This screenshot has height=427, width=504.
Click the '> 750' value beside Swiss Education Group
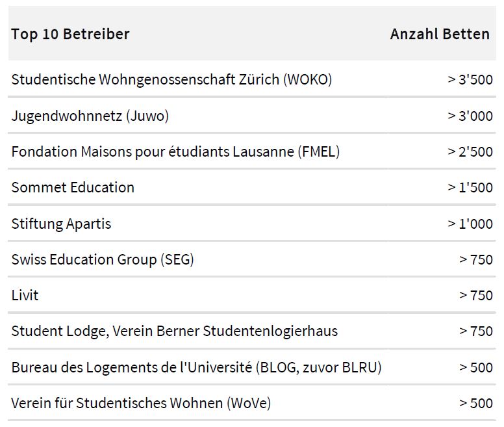point(476,260)
